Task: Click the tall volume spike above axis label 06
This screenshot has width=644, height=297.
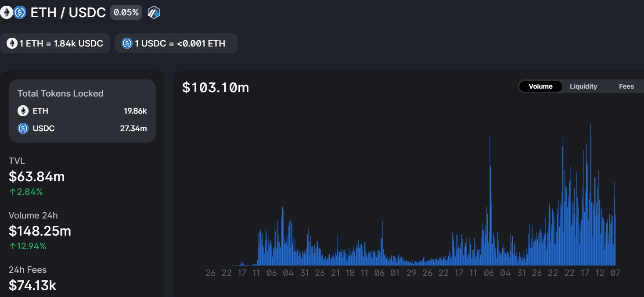Action: 490,201
